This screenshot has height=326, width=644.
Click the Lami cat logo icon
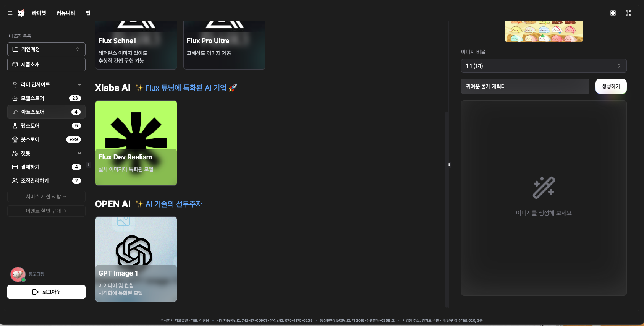(21, 13)
